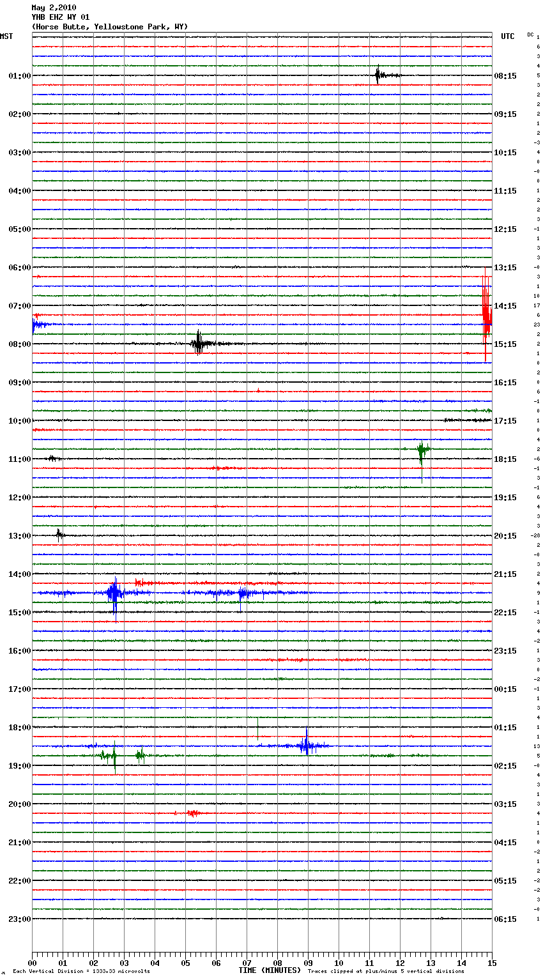
Task: Click the 10:15 UTC time label
Action: tap(505, 153)
